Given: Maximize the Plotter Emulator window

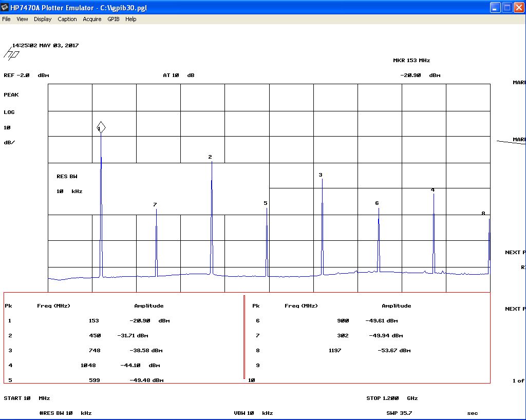Looking at the screenshot, I should coord(506,8).
